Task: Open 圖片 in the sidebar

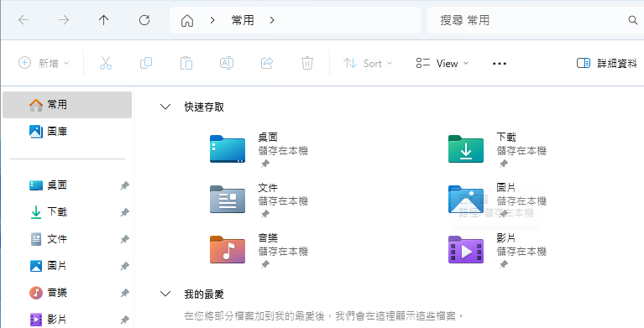Action: click(57, 266)
